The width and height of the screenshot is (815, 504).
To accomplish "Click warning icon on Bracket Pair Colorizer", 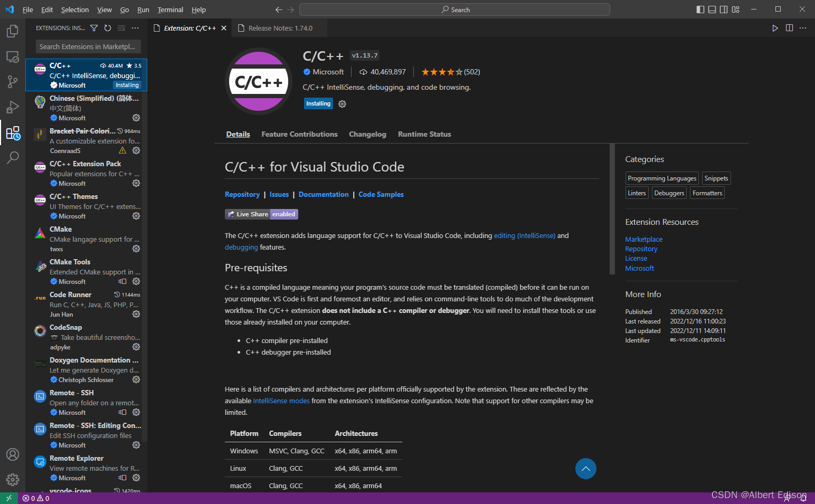I will pos(122,150).
